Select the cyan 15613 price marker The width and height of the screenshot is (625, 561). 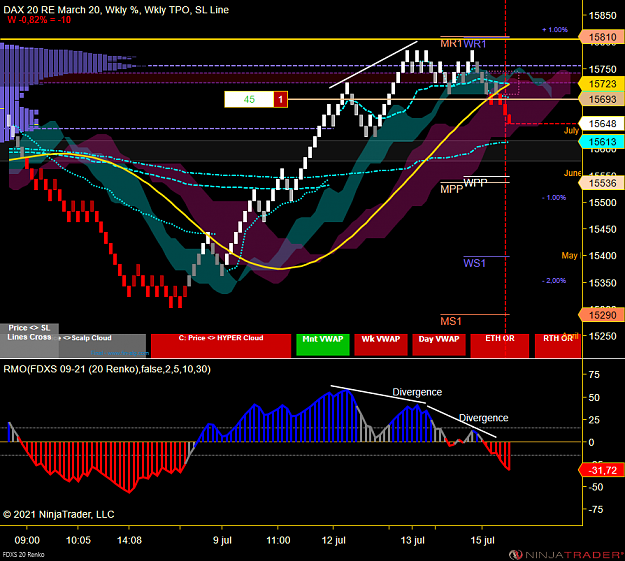tap(603, 142)
